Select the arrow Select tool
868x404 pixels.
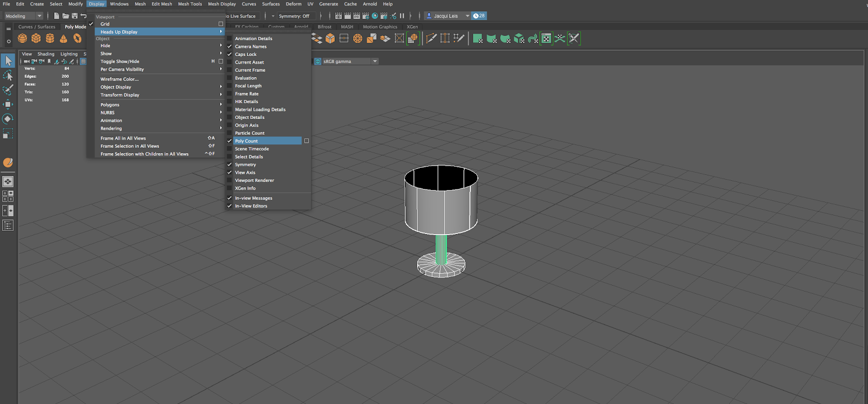8,61
